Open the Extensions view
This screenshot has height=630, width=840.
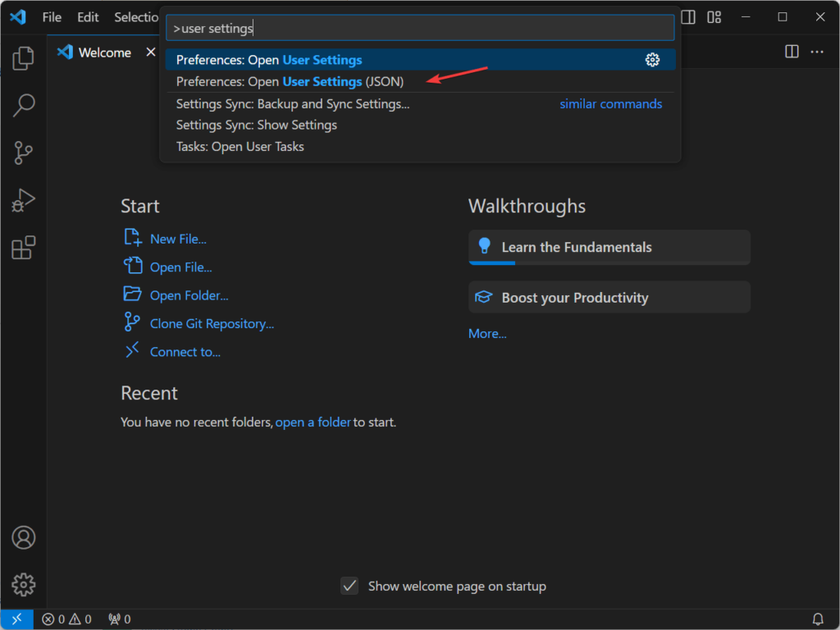pyautogui.click(x=23, y=247)
